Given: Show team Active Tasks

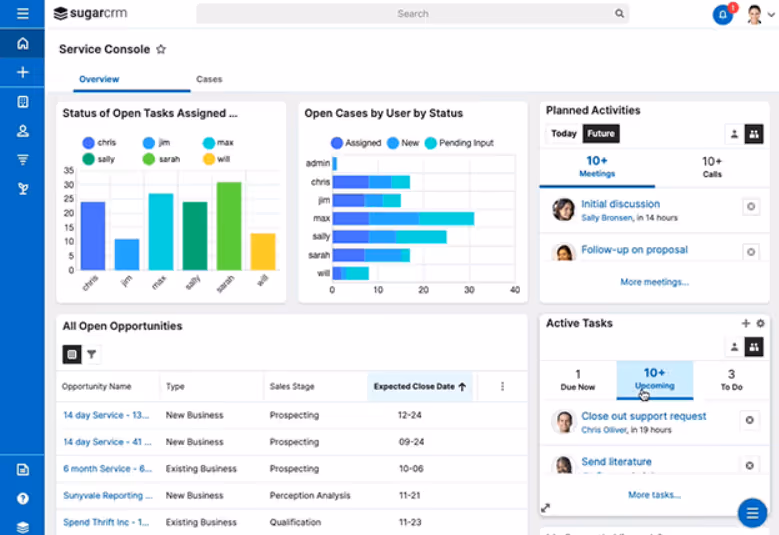Looking at the screenshot, I should click(754, 347).
